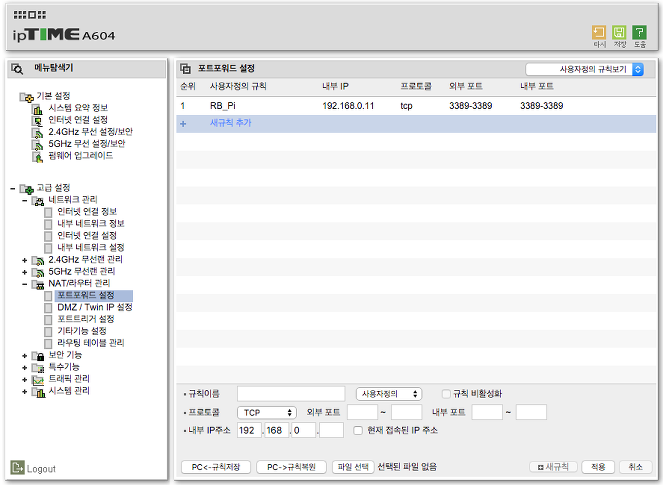Open DMZ / Twin IP 설정
This screenshot has width=663, height=485.
tap(95, 307)
